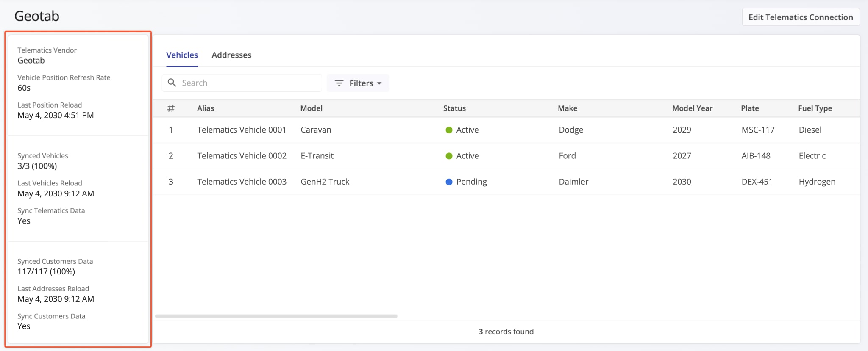Screen dimensions: 868x351
Task: Switch to the Vehicles tab
Action: tap(182, 55)
